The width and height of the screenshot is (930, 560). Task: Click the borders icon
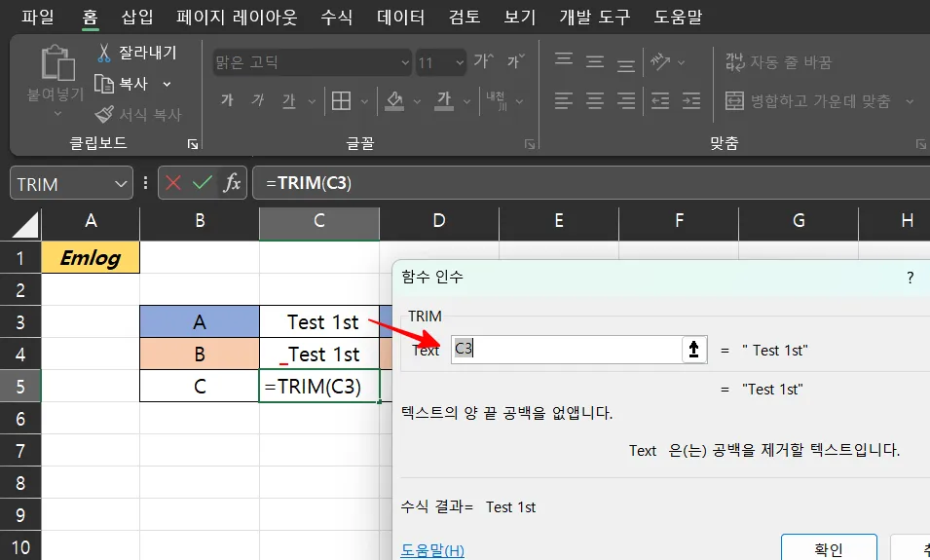(x=341, y=101)
